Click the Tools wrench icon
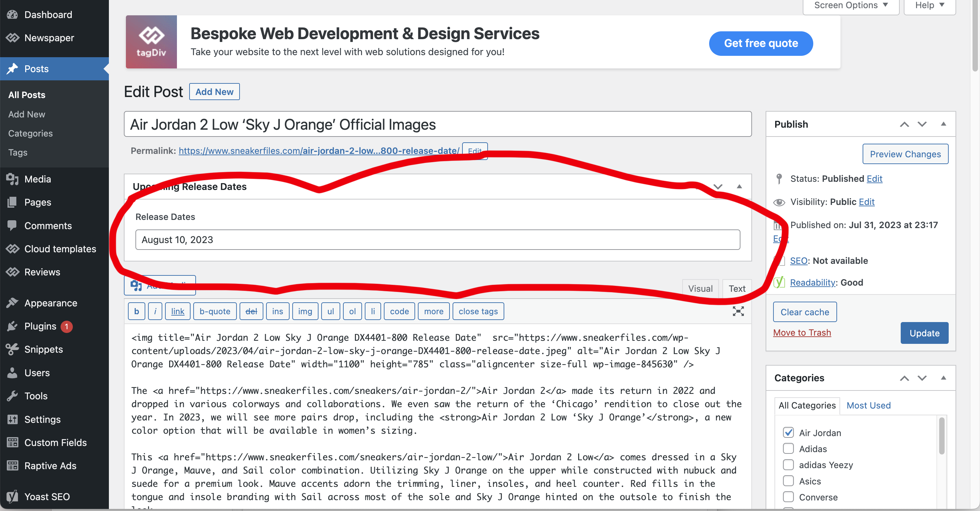The width and height of the screenshot is (980, 511). click(13, 396)
